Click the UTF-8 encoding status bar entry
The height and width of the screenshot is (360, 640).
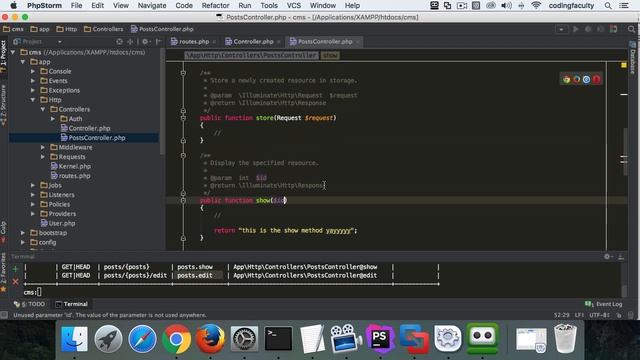pos(599,315)
